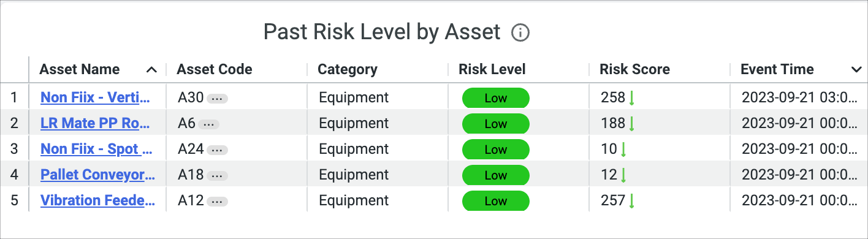Click the ellipsis badge beside A24
868x239 pixels.
(218, 150)
